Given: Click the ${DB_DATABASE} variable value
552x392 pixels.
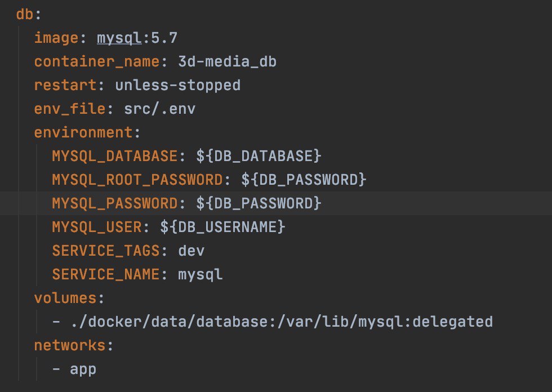Looking at the screenshot, I should 259,156.
